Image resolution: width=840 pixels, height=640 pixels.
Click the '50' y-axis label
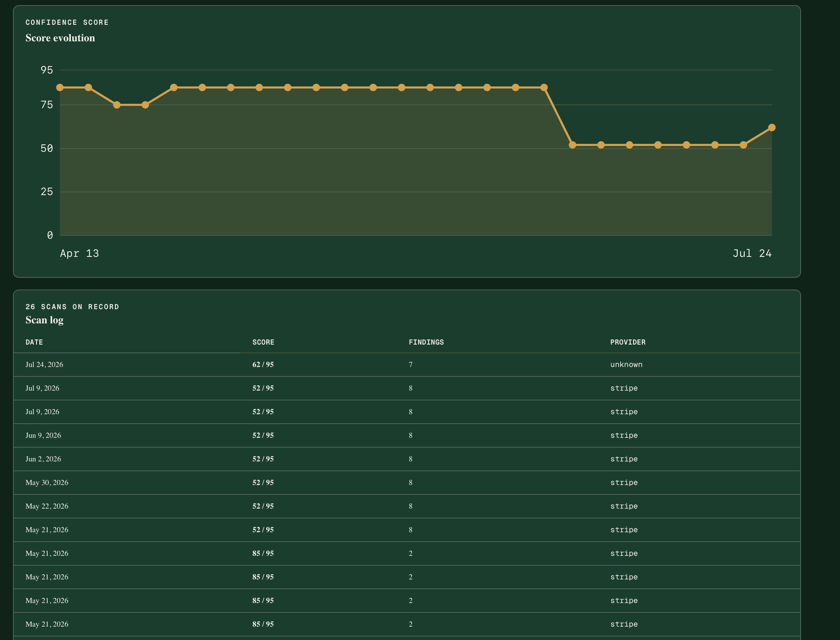pyautogui.click(x=47, y=148)
